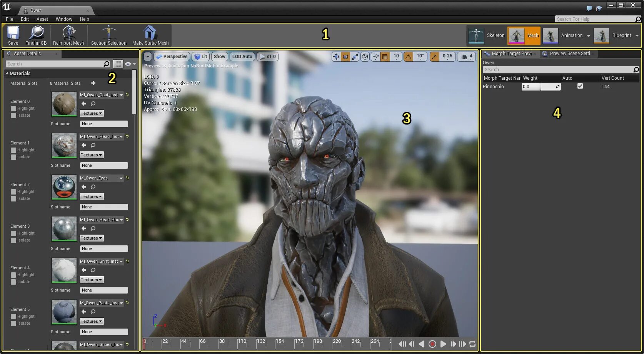Adjust Pinnochio morph target weight slider
This screenshot has width=644, height=354.
click(x=541, y=87)
